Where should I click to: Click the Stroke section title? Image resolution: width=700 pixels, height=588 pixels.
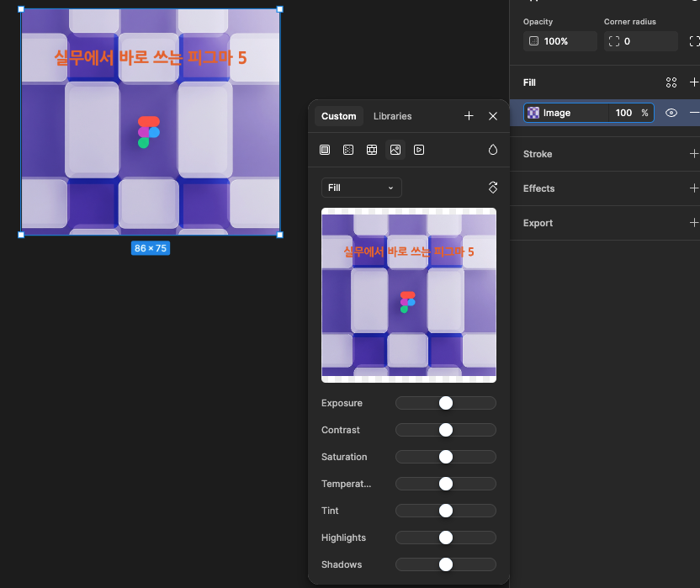click(x=538, y=154)
